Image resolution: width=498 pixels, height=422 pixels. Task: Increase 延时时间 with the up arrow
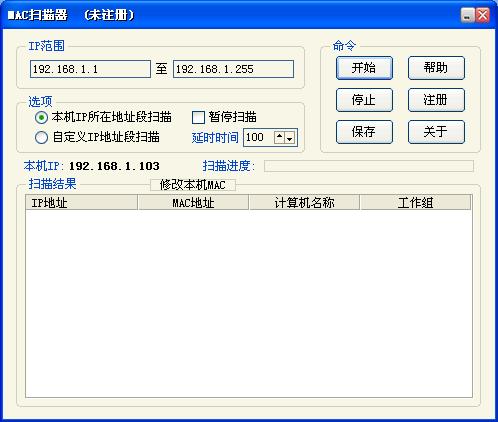279,137
